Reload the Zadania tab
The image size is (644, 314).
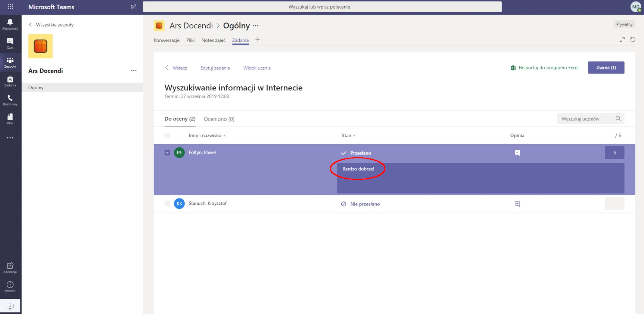633,40
